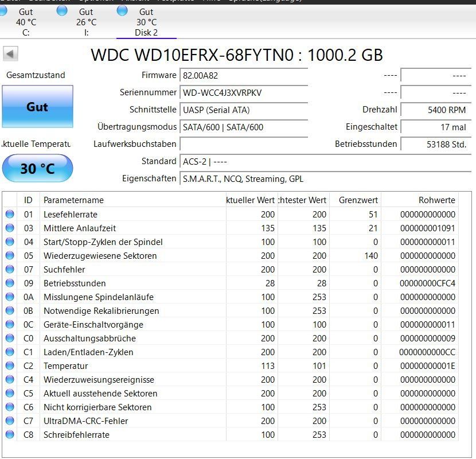Select the Disk 2 tab showing 30 °C
Viewport: 476px width, 459px height.
(146, 22)
